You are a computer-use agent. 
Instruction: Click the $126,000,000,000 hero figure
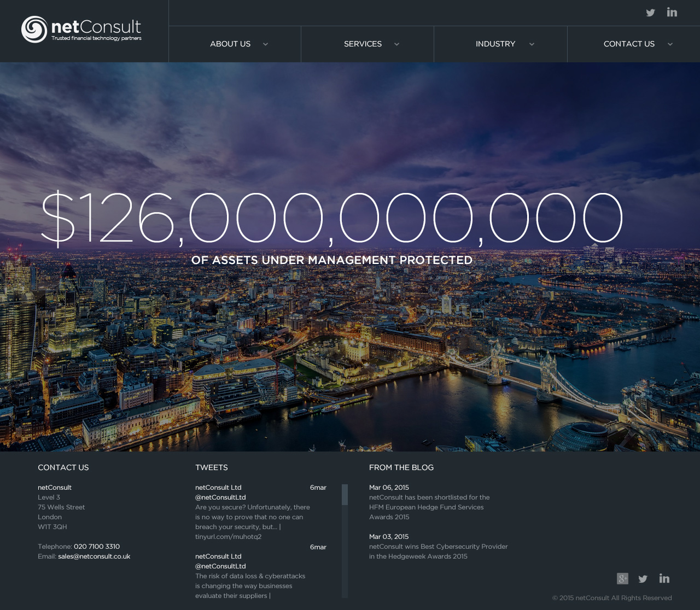click(331, 218)
